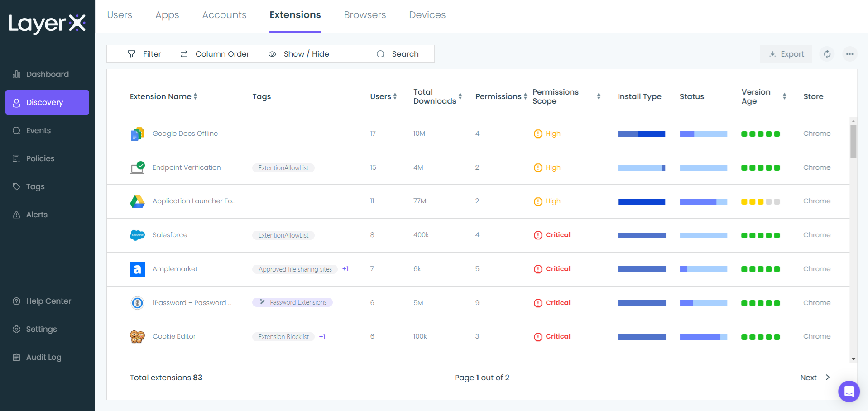Click the Install Type bar for Google Docs Offline
868x411 pixels.
(x=642, y=134)
